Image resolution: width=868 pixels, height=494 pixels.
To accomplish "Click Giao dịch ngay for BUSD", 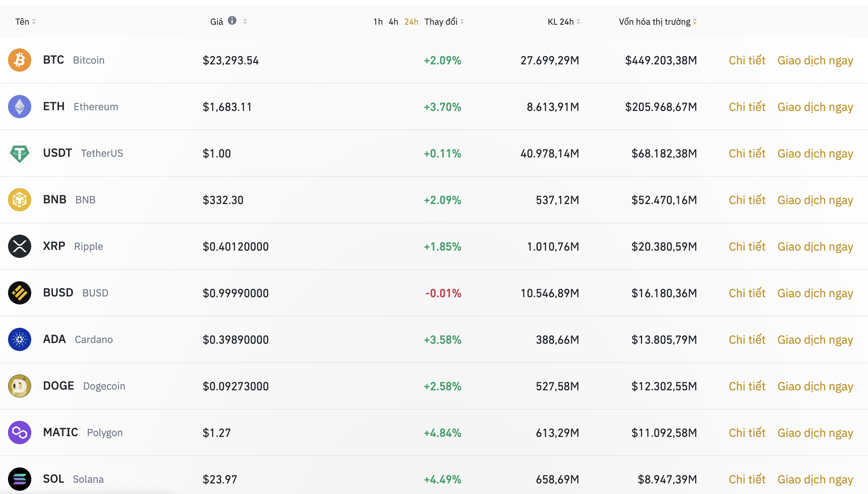I will [x=815, y=293].
